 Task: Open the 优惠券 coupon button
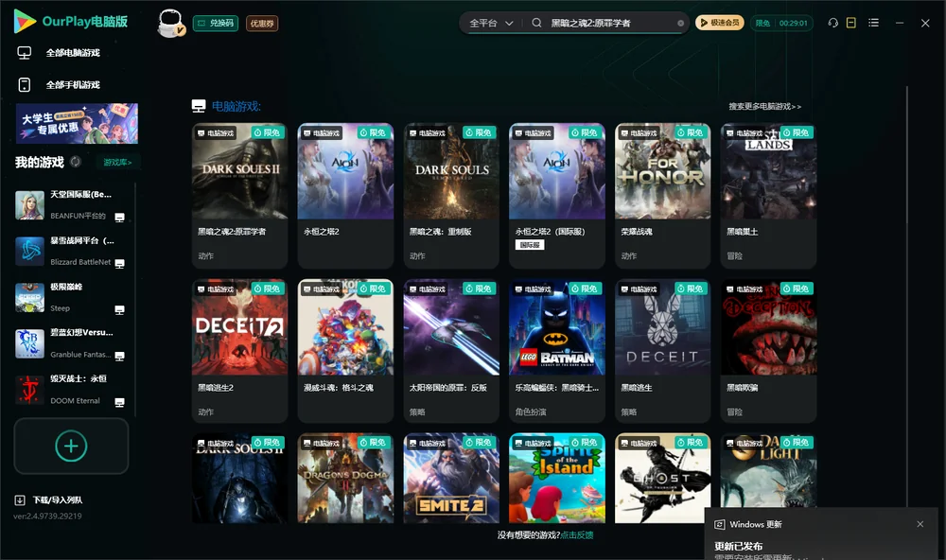(x=262, y=24)
